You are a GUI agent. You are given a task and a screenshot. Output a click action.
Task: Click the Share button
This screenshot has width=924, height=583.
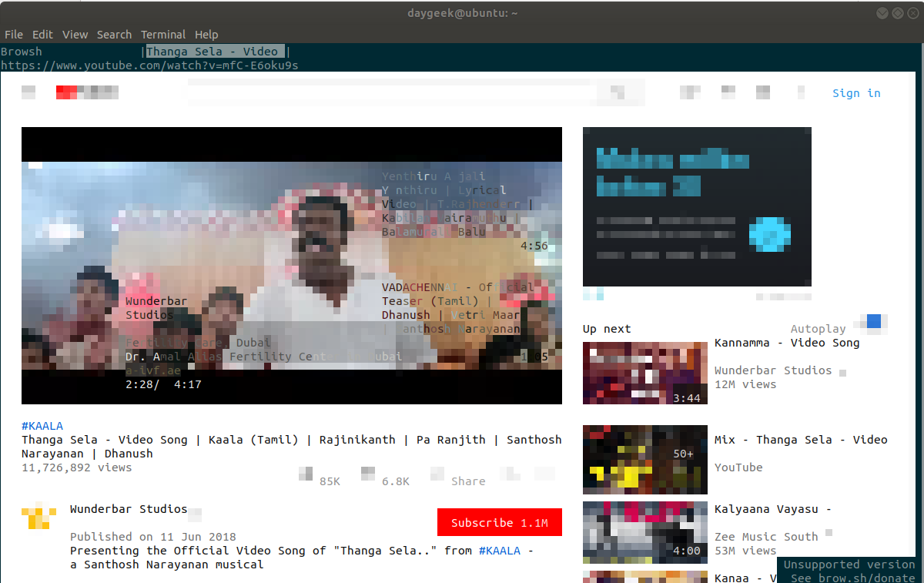click(x=468, y=481)
